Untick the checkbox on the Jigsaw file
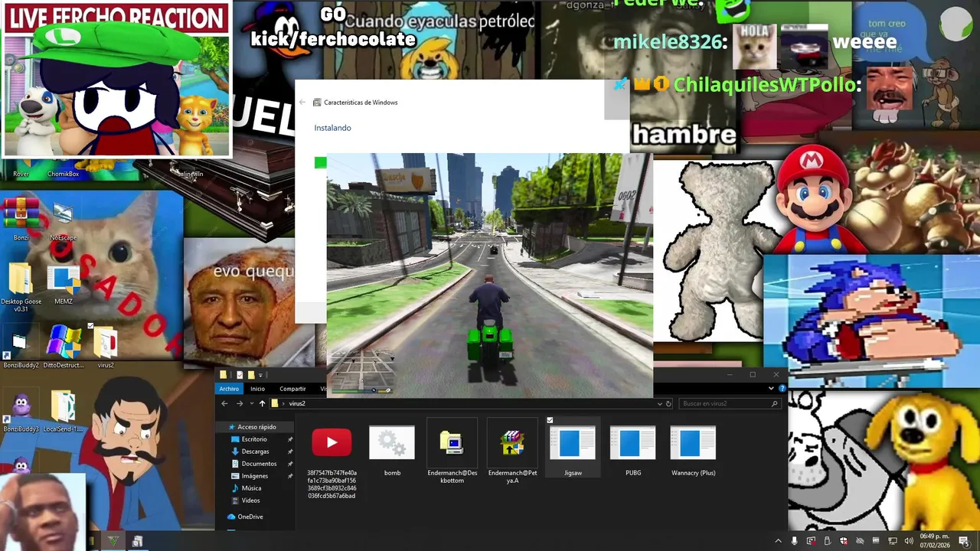The height and width of the screenshot is (551, 980). pos(550,420)
